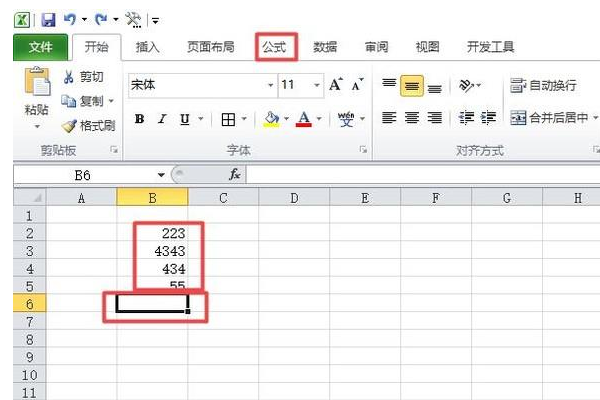Click the Excel application icon
Viewport: 600px width, 400px height.
(22, 20)
